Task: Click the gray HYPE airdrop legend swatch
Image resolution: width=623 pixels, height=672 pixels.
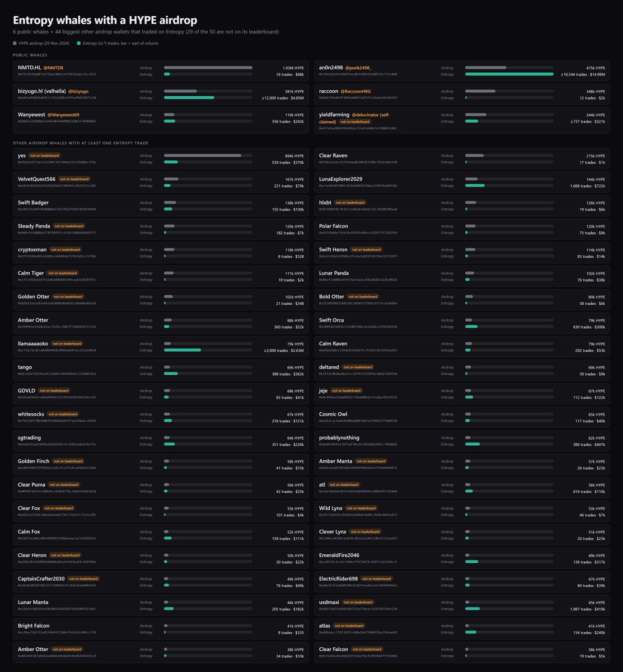Action: (15, 43)
